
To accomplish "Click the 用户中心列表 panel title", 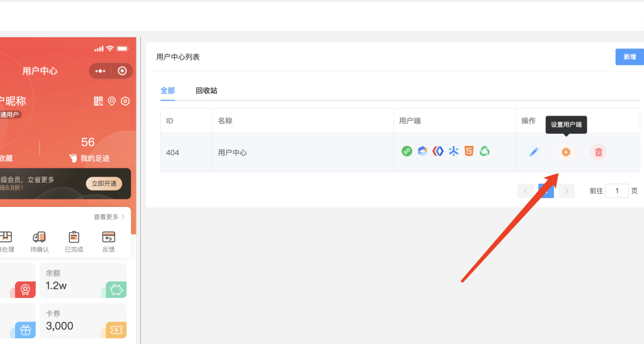I will coord(178,57).
